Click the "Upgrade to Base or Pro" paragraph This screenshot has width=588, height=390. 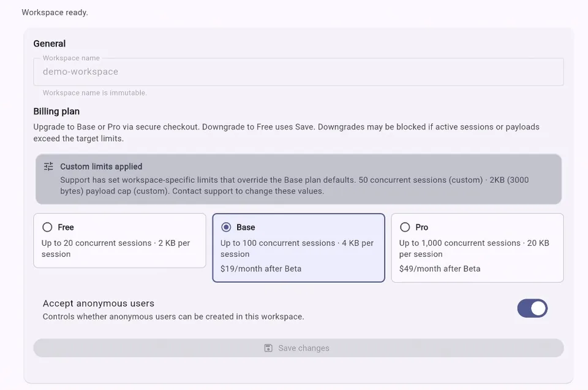(x=287, y=132)
